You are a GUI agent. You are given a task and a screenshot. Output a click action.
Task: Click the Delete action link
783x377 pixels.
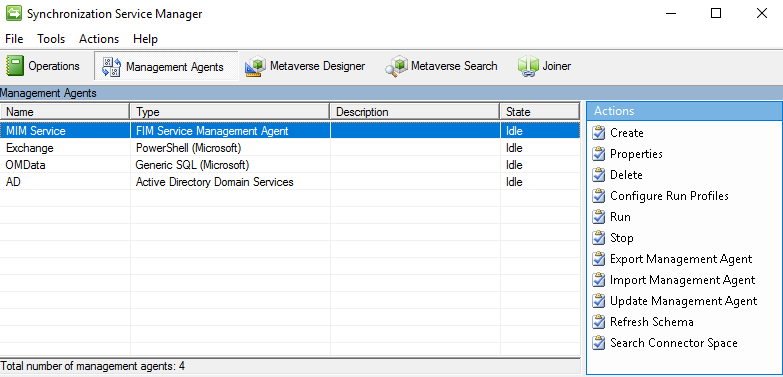point(626,175)
